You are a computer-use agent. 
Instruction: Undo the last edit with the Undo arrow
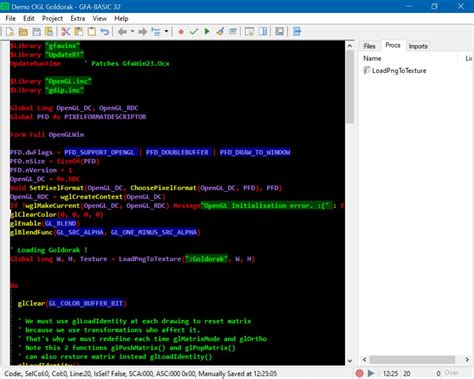(x=105, y=32)
